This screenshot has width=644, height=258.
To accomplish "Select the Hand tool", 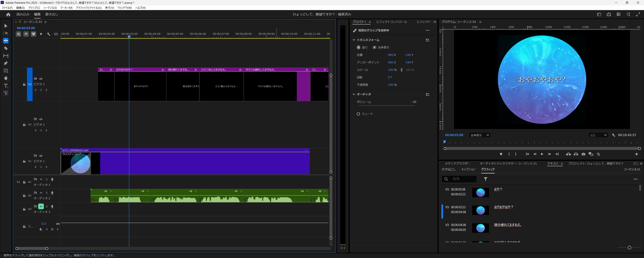I will 6,78.
